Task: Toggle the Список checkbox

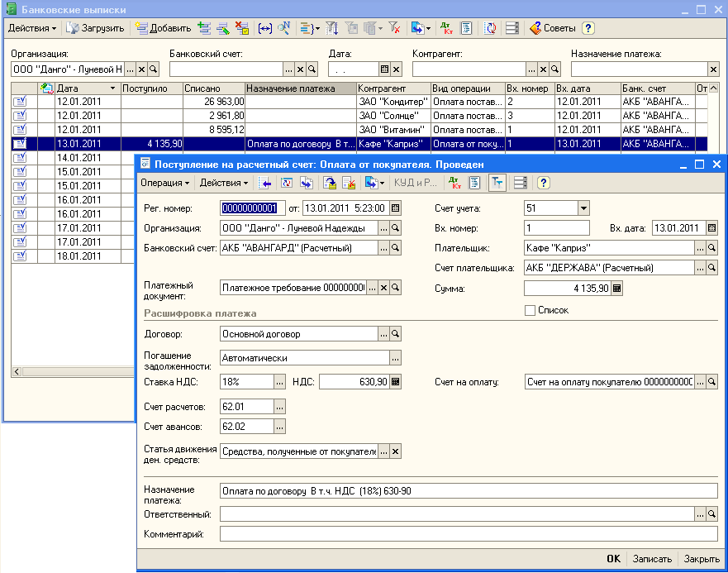Action: coord(531,310)
